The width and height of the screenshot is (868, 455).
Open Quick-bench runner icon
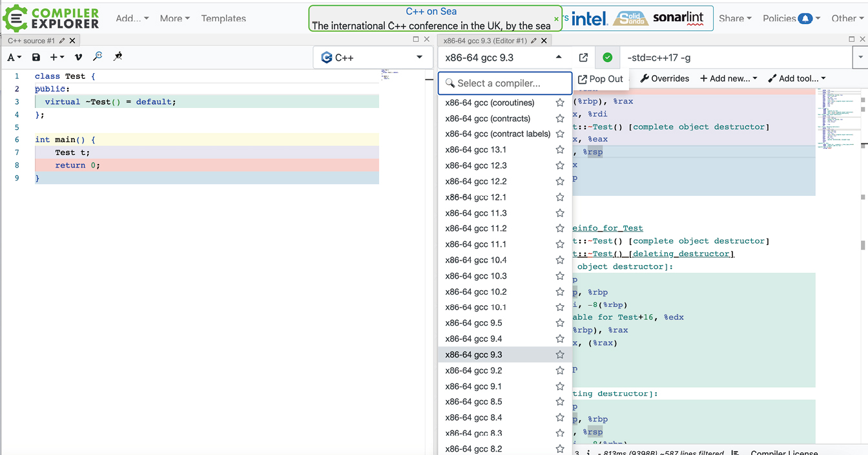tap(118, 57)
